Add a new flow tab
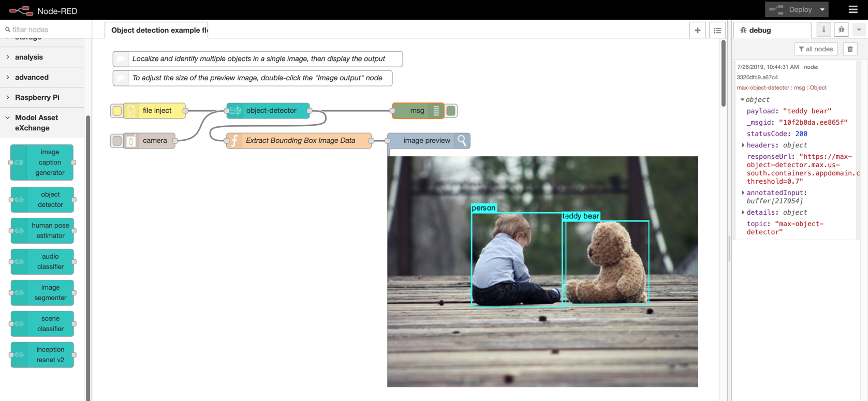 pyautogui.click(x=697, y=31)
